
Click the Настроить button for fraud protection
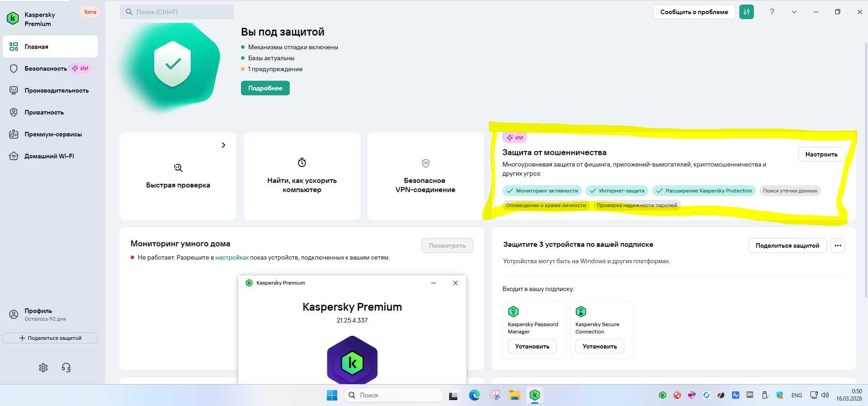[x=821, y=154]
